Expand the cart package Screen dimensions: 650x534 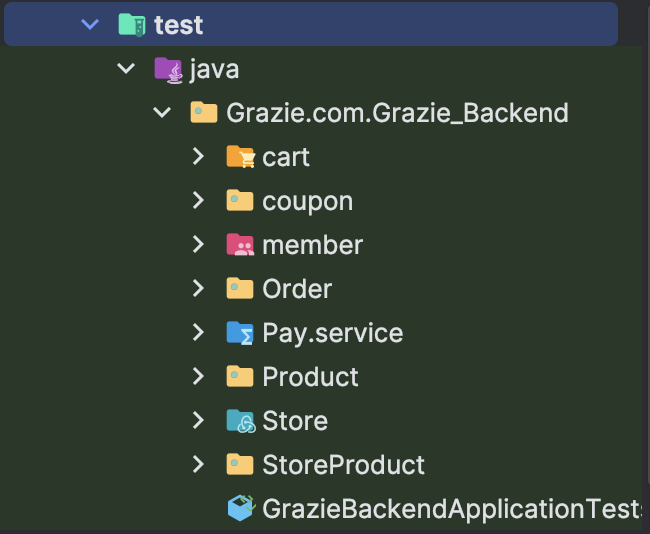point(198,157)
